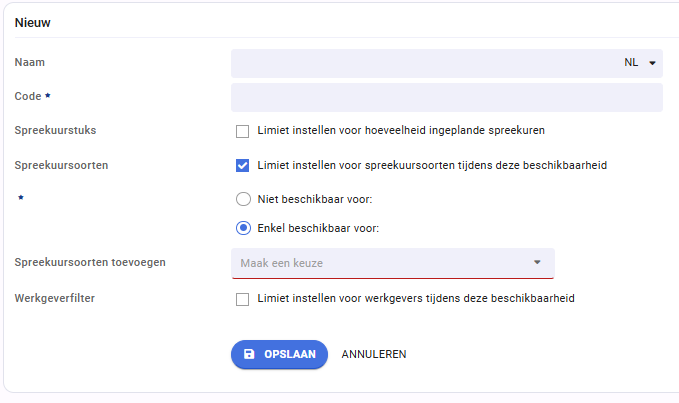This screenshot has width=679, height=403.
Task: Uncheck the Spreekuursoorten limit checkbox
Action: [242, 165]
